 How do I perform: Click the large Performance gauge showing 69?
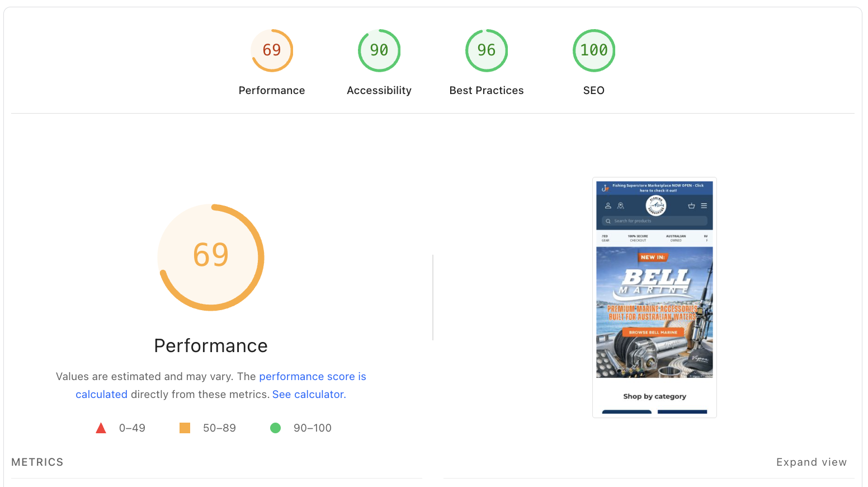(211, 257)
